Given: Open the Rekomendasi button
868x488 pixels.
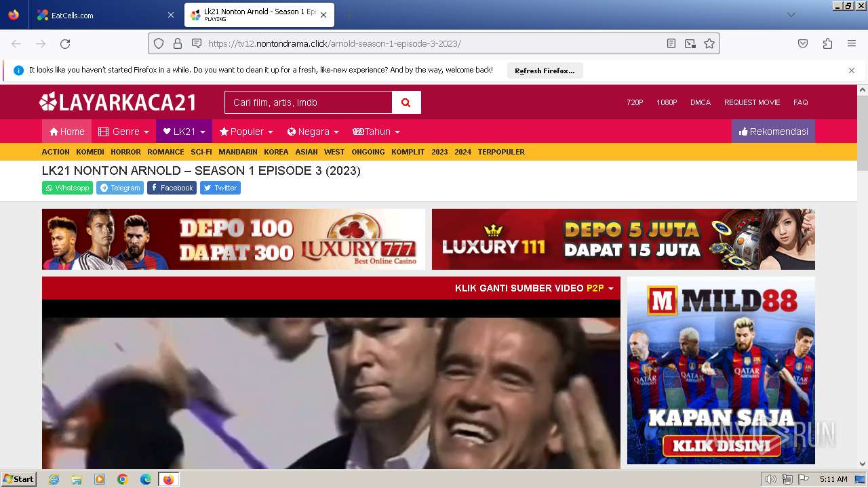Looking at the screenshot, I should click(x=773, y=131).
